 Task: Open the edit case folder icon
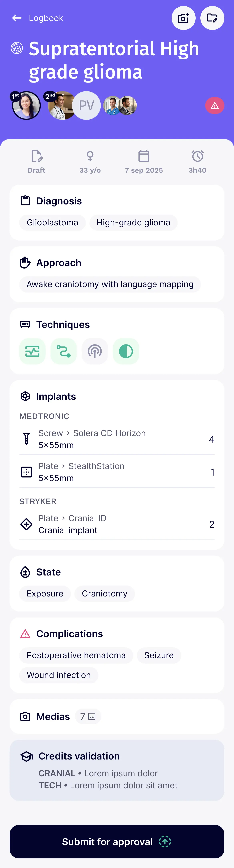(x=212, y=18)
